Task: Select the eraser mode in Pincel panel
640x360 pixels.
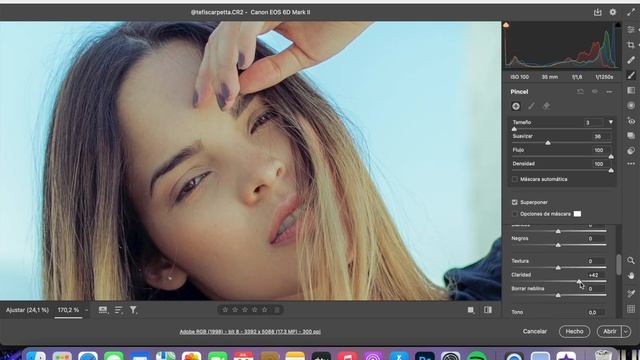Action: 546,106
